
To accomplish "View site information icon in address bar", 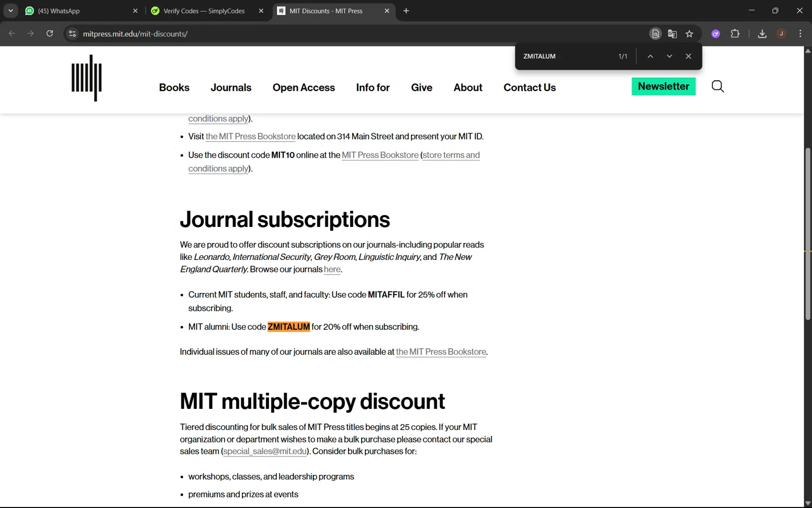I will coord(72,34).
